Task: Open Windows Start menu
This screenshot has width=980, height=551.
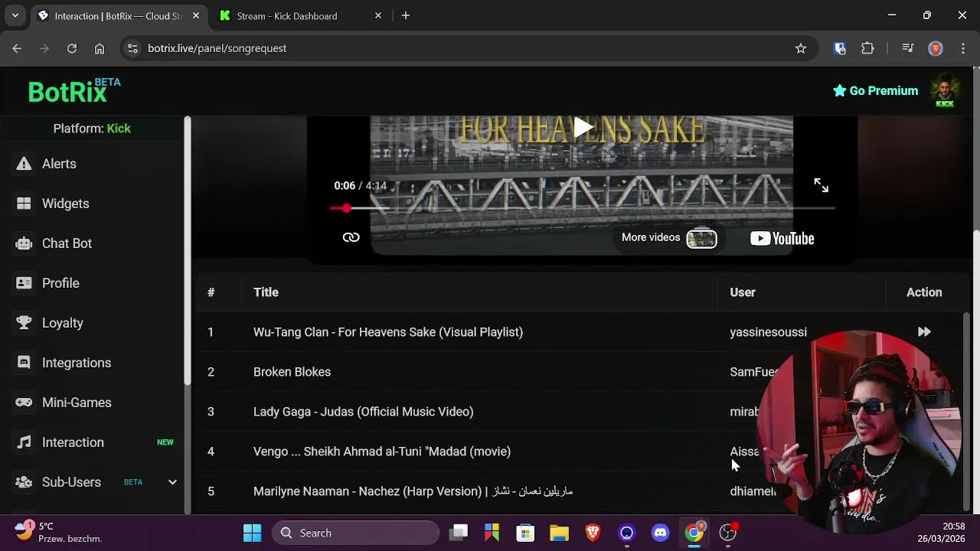Action: [252, 533]
